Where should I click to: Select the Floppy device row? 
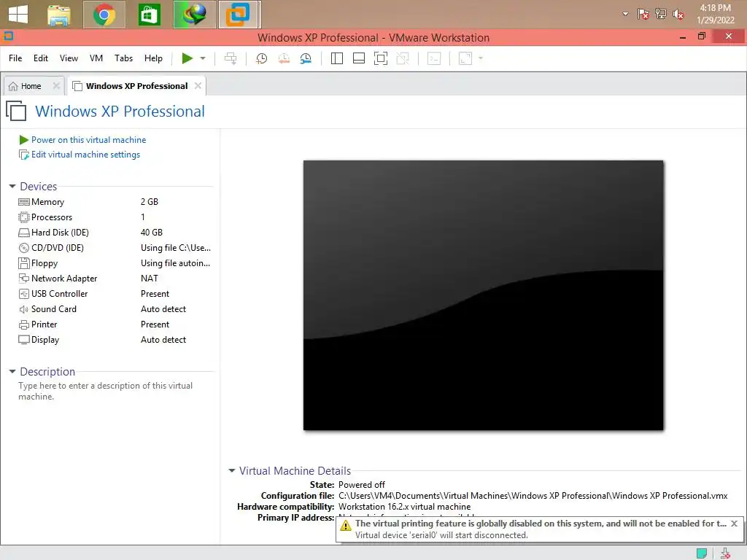click(115, 262)
